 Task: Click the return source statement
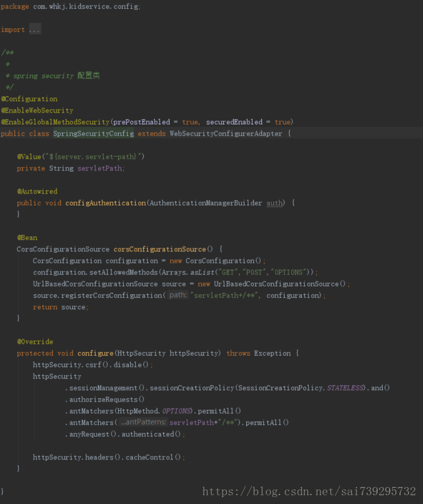click(x=60, y=307)
